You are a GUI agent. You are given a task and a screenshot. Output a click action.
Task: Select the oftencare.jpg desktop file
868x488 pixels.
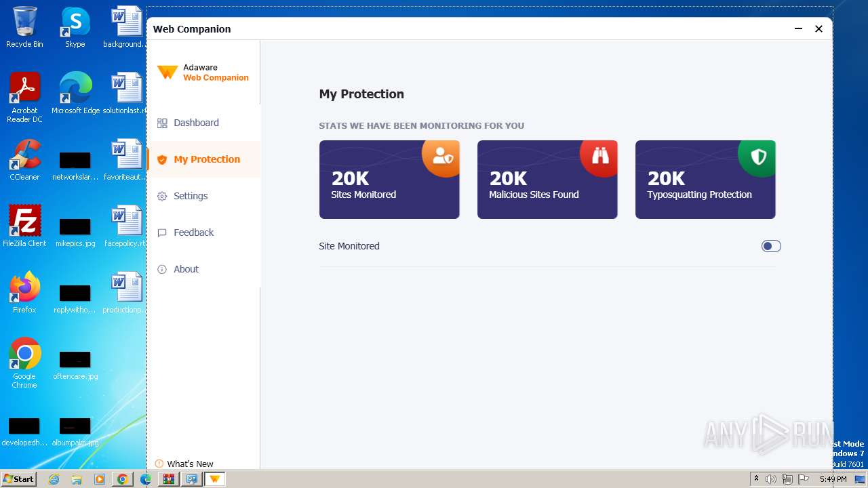[x=75, y=365]
